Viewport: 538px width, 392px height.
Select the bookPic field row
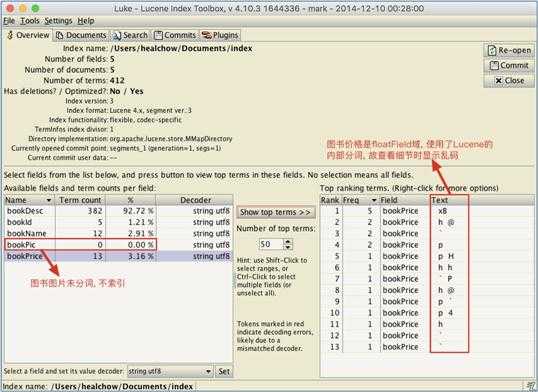point(118,245)
